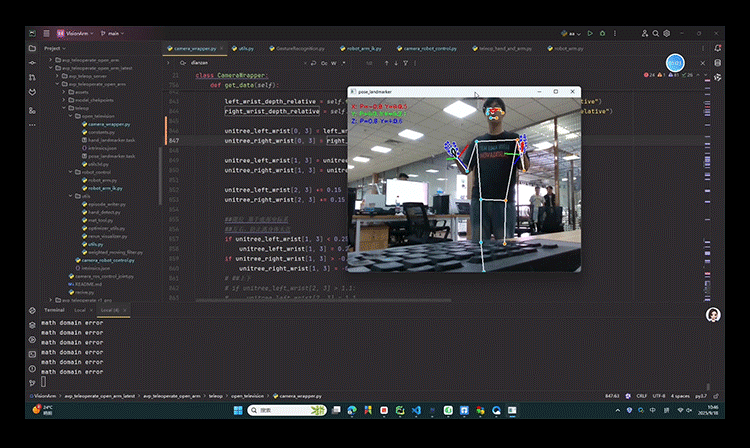Click the CRLF line separator in status bar
Viewport: 750px width, 448px height.
click(x=640, y=395)
